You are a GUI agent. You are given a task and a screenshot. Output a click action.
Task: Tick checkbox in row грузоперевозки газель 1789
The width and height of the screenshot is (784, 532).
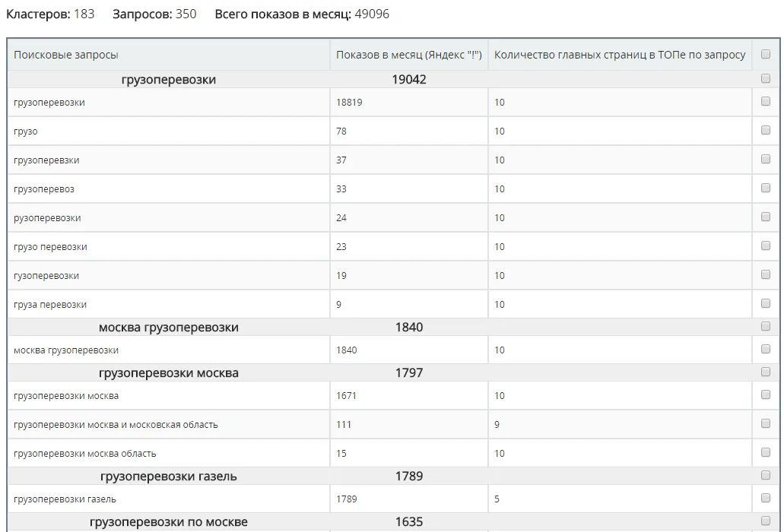(766, 498)
